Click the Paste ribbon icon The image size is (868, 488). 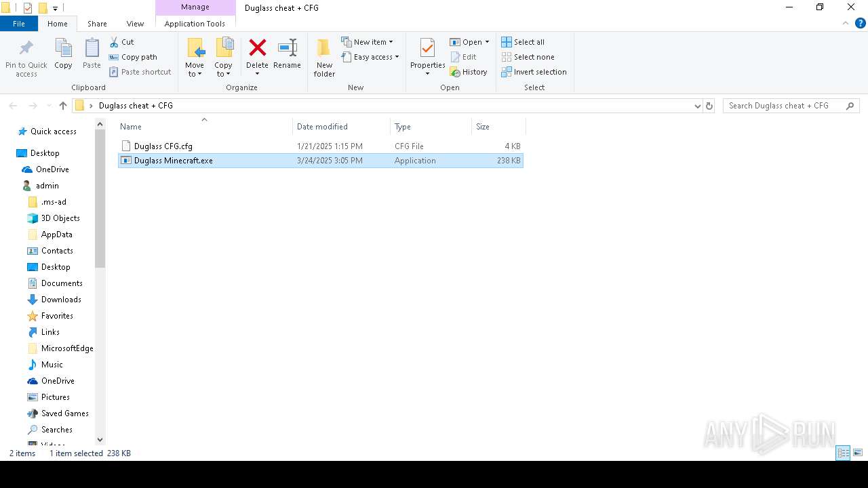pos(92,48)
